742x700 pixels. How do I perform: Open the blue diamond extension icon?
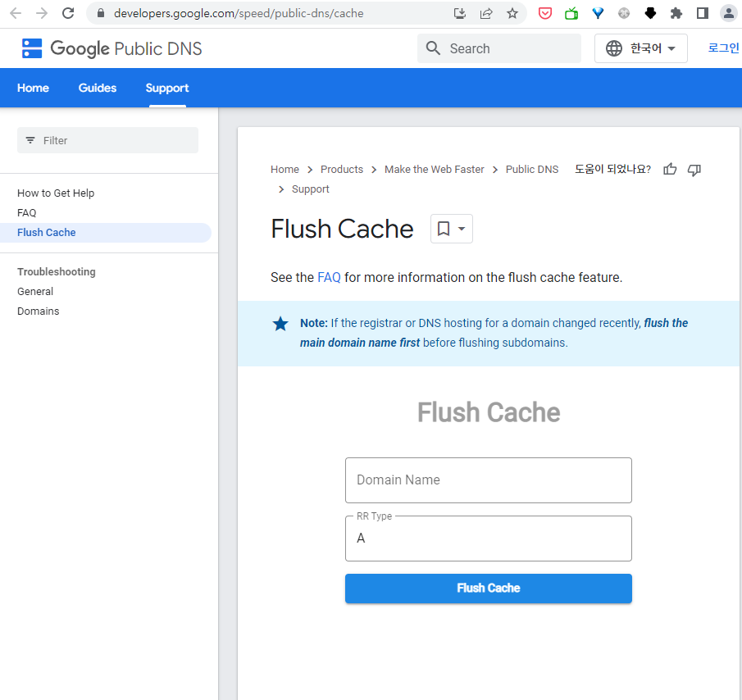click(598, 13)
